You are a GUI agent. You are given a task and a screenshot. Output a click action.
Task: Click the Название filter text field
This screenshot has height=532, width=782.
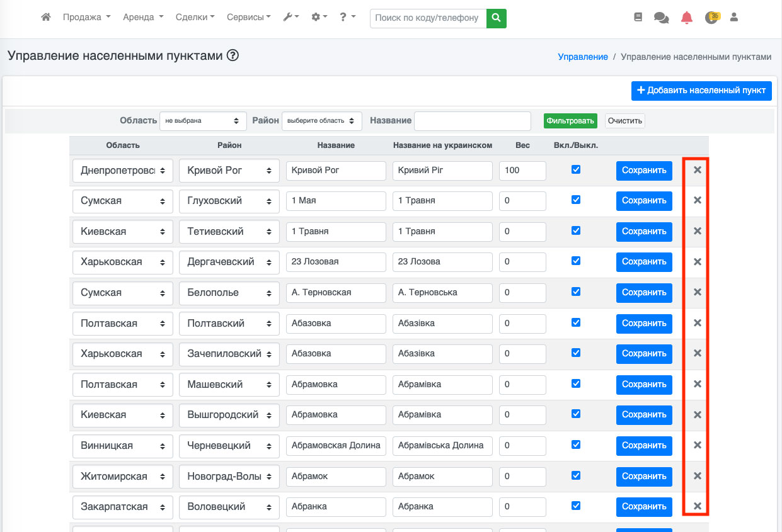(472, 121)
